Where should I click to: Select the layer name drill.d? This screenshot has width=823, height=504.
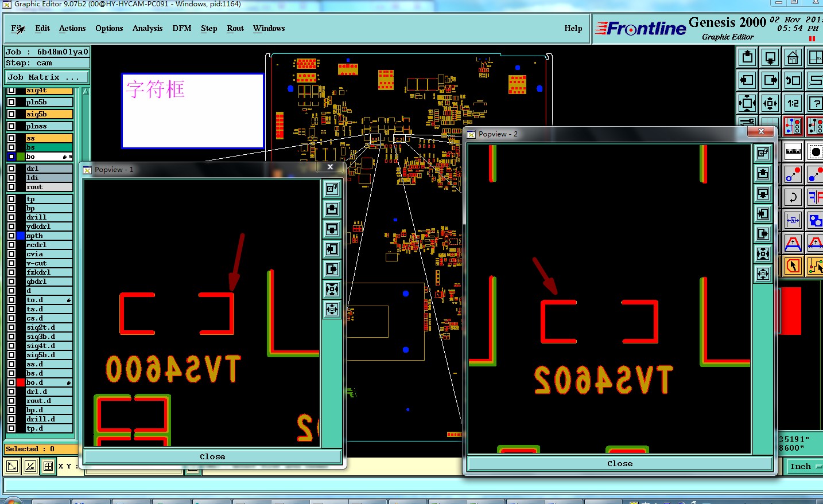tap(49, 419)
